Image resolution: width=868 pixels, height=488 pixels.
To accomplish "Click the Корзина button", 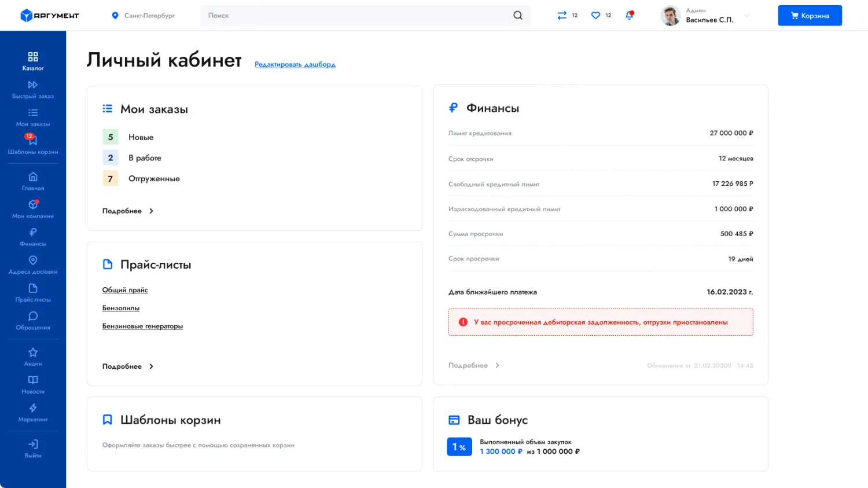I will pyautogui.click(x=810, y=16).
